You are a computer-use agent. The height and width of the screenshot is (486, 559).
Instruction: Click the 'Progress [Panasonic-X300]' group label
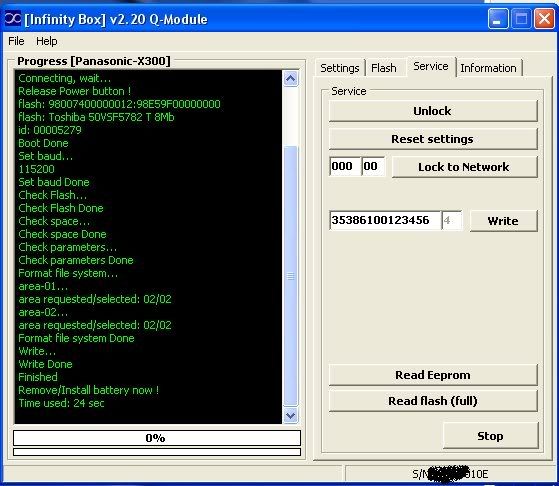point(94,61)
